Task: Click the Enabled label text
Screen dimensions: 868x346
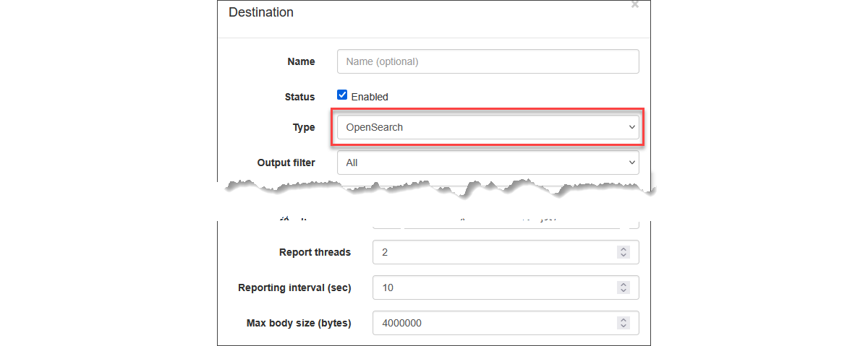Action: pos(370,97)
